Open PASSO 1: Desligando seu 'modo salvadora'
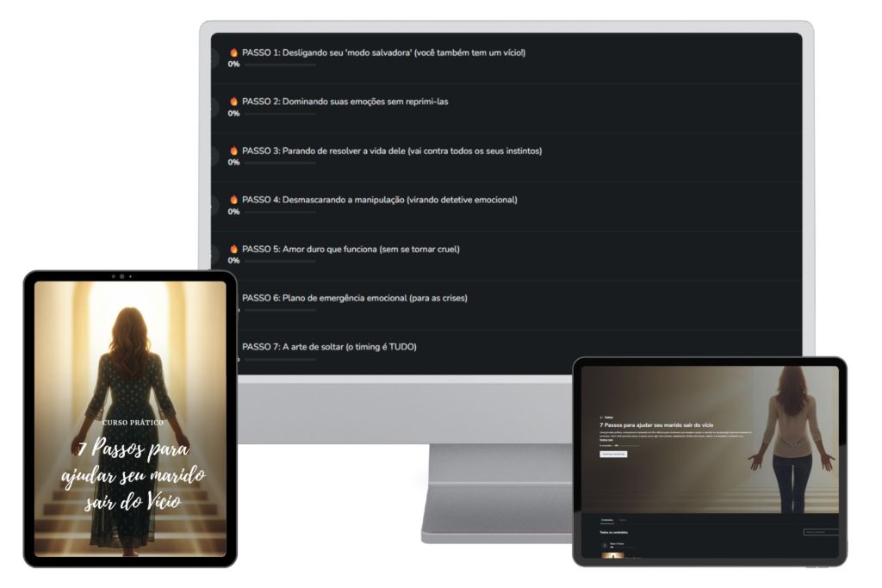The image size is (882, 588). [383, 53]
